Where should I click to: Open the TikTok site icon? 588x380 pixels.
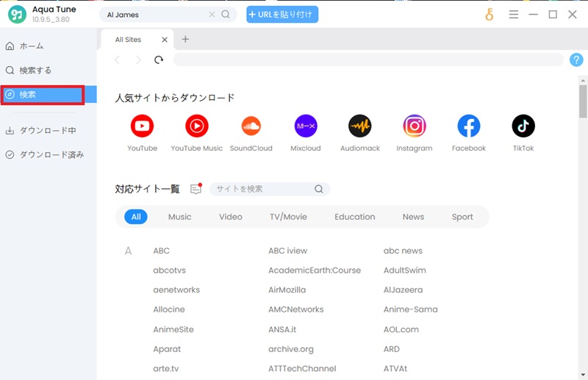(523, 126)
